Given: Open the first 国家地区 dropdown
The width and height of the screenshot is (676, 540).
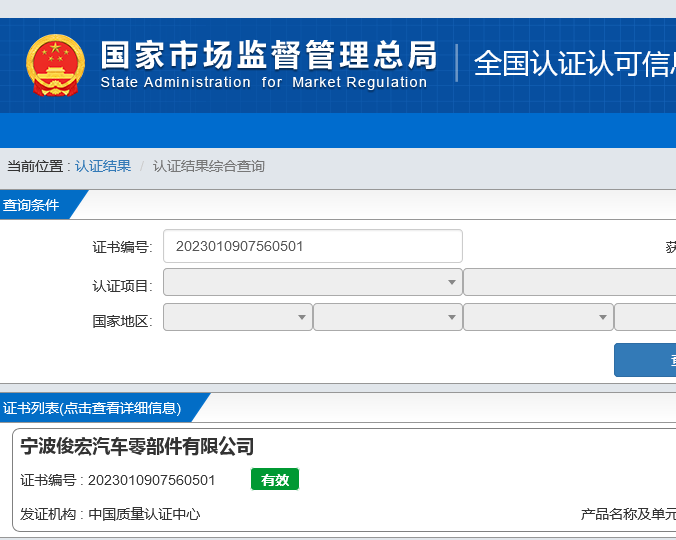Looking at the screenshot, I should pos(237,317).
